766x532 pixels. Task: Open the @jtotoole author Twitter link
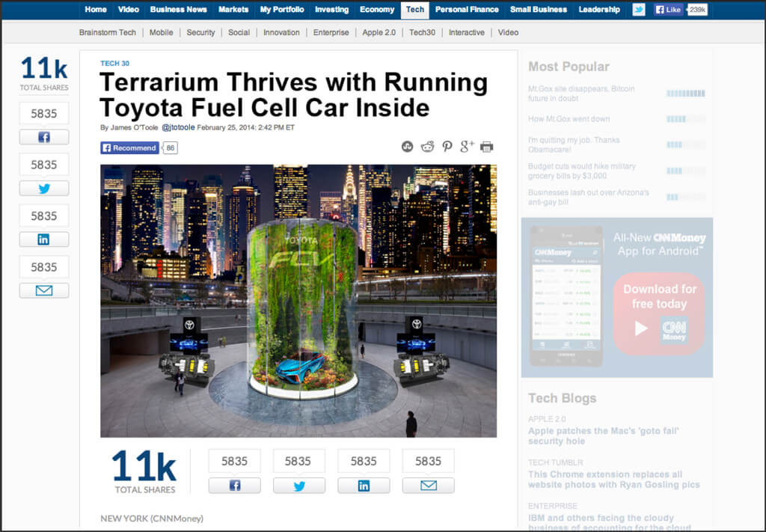click(x=178, y=127)
